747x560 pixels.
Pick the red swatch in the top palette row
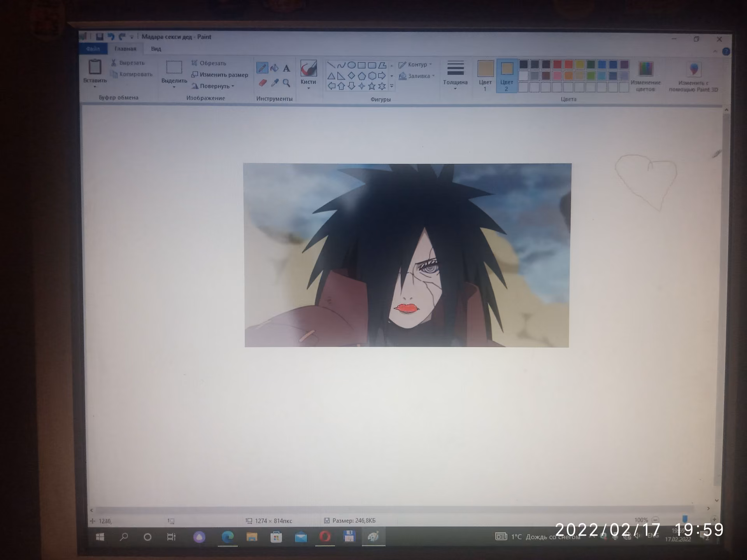click(557, 64)
